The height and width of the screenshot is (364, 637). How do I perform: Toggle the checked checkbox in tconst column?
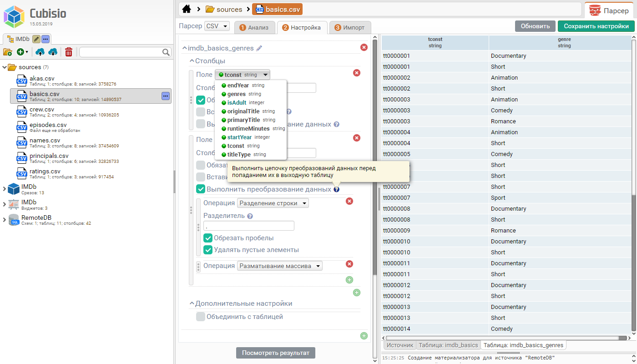point(201,100)
